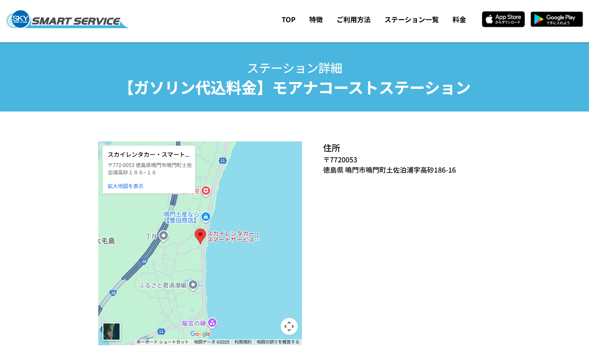589x364 pixels.
Task: Open the Google Play download badge
Action: point(557,19)
